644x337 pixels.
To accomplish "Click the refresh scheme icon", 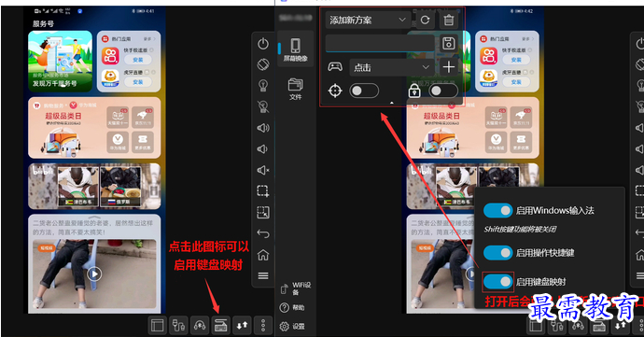I will (425, 20).
